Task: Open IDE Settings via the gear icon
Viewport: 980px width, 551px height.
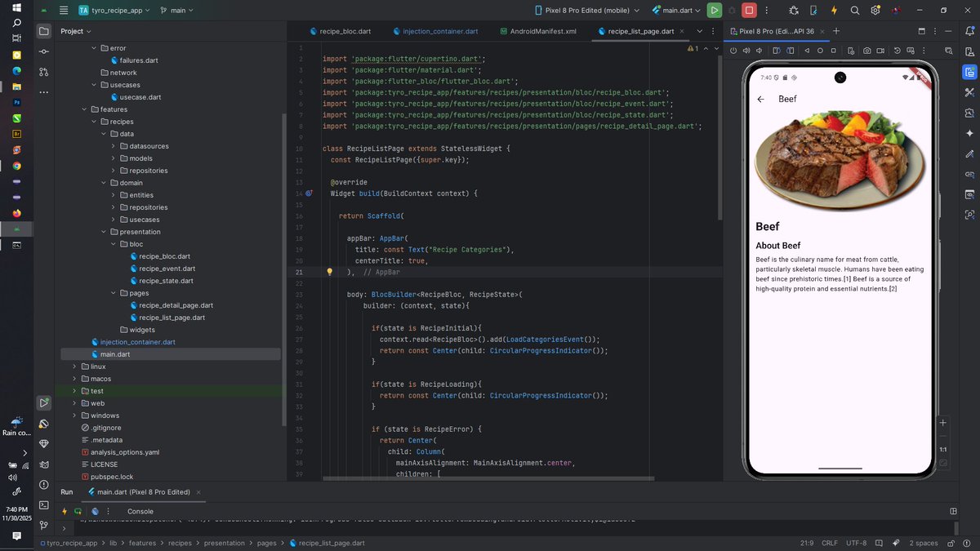Action: click(873, 9)
